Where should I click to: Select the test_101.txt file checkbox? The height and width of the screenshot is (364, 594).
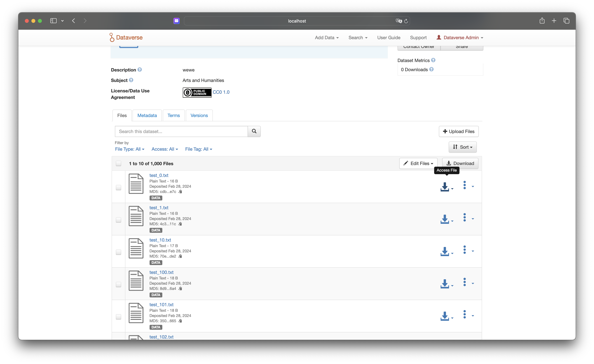tap(118, 317)
